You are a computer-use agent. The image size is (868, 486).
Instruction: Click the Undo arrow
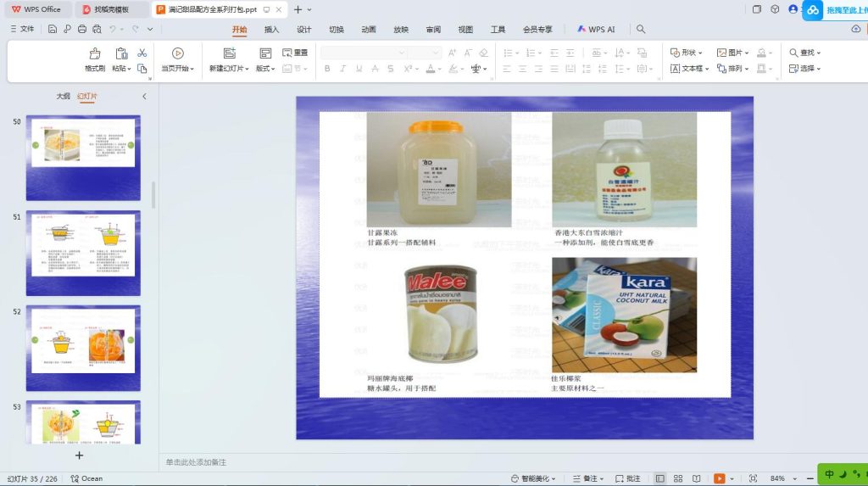tap(113, 30)
